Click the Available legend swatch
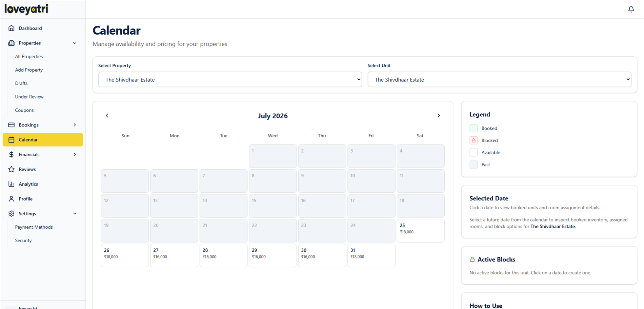The height and width of the screenshot is (309, 644). click(474, 153)
